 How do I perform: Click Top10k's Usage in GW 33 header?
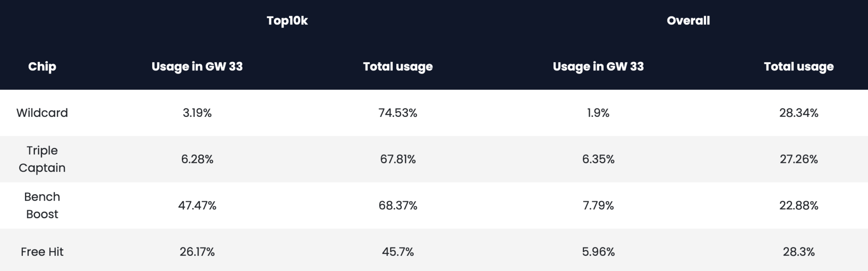pyautogui.click(x=197, y=66)
